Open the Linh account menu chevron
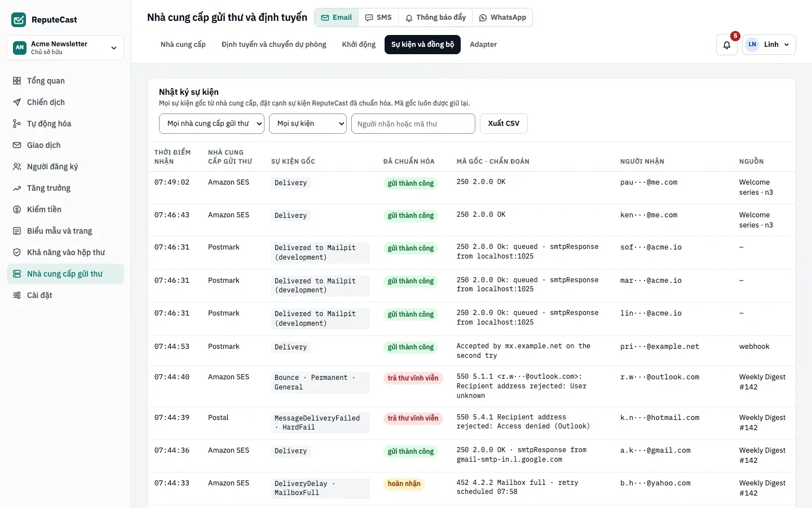 pos(787,45)
